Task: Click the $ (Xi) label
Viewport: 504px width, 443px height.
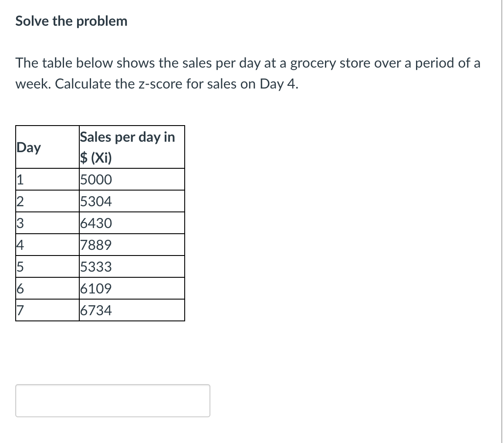Action: 96,158
